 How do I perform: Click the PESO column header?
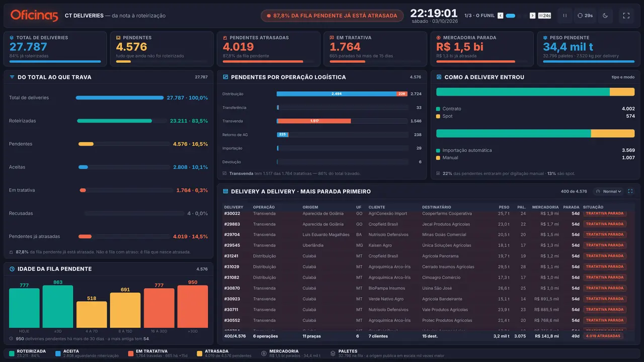(504, 207)
